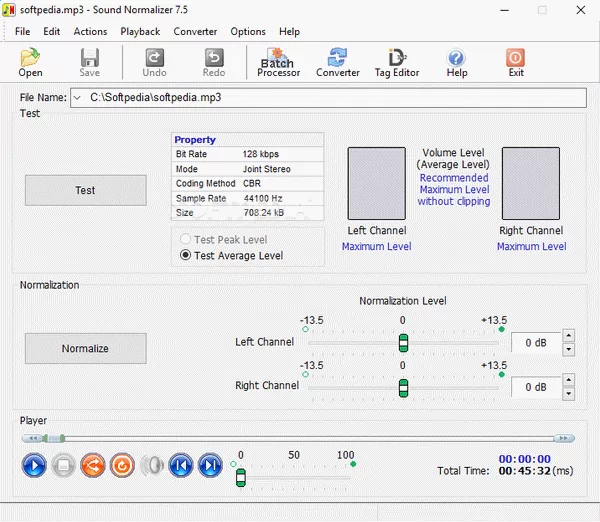
Task: Click the Right Channel normalization slider handle
Action: pyautogui.click(x=403, y=388)
